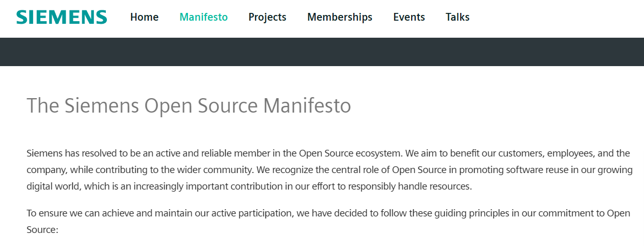Click the word "Siemens" starting the first paragraph

tap(44, 153)
